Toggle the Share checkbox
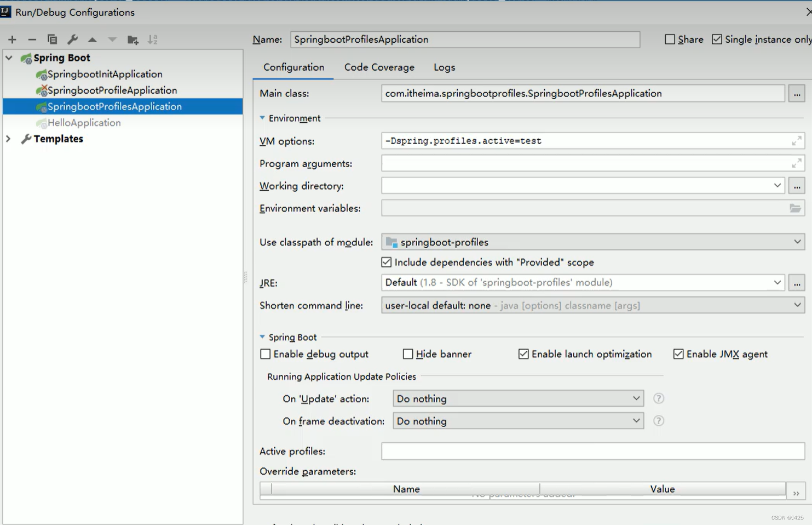The width and height of the screenshot is (812, 525). click(670, 39)
